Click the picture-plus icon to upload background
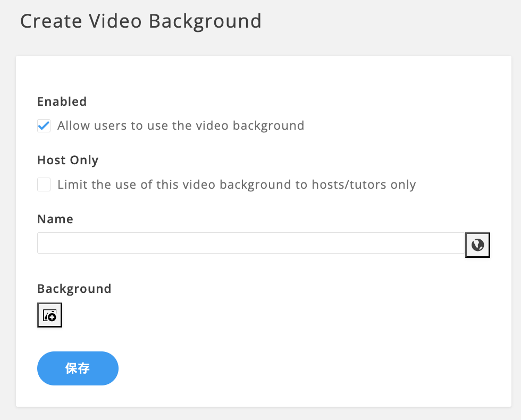This screenshot has width=521, height=420. tap(49, 315)
